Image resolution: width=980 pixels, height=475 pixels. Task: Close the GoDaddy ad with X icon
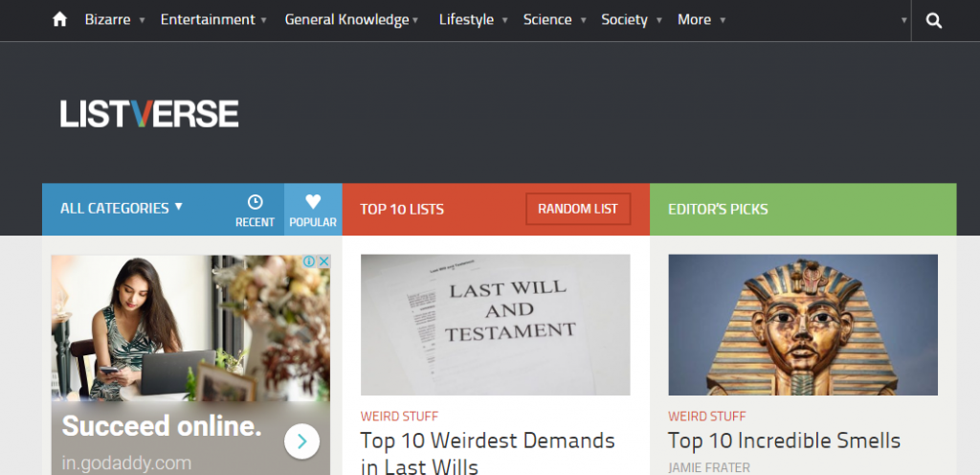[x=323, y=261]
